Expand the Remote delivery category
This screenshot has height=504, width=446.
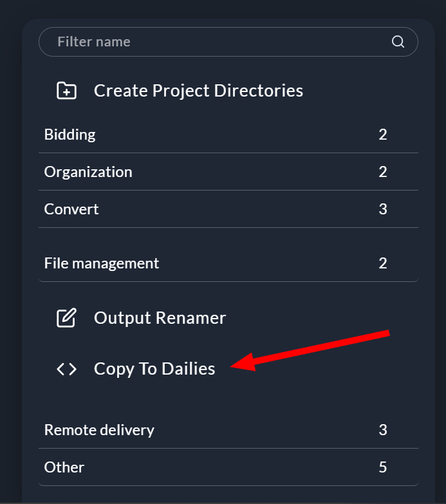pyautogui.click(x=99, y=429)
